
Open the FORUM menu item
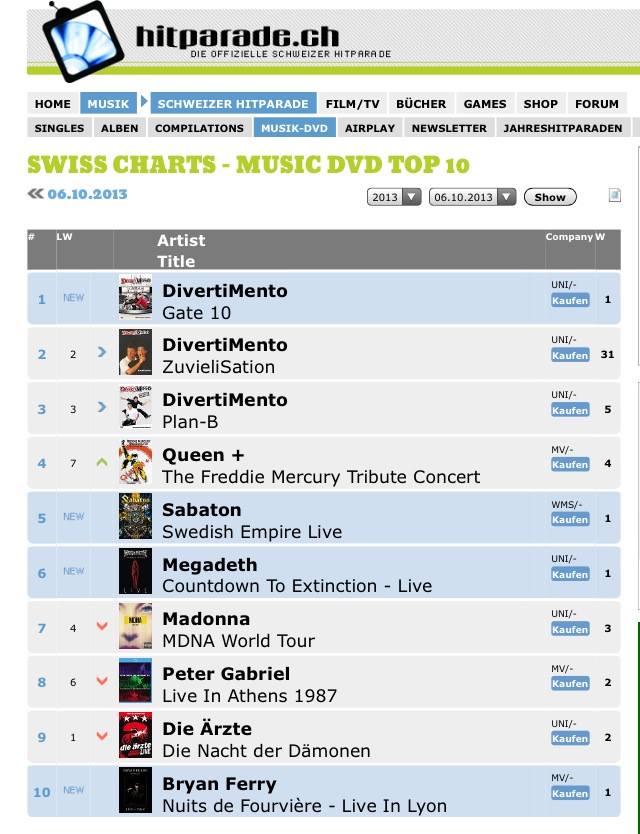[x=596, y=103]
